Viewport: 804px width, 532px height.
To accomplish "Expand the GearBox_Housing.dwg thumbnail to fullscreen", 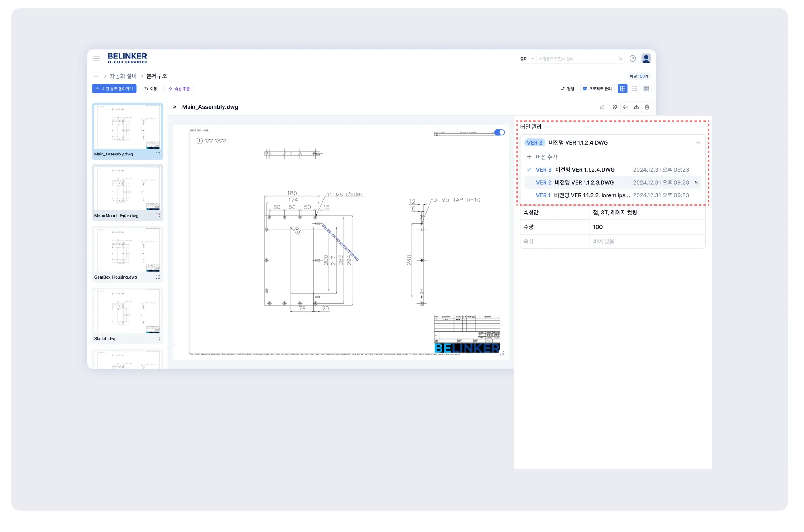I will tap(158, 277).
